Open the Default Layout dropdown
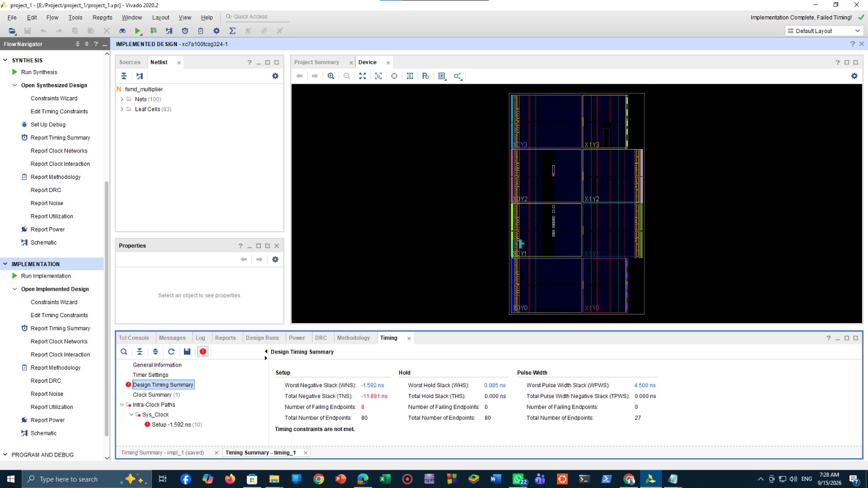This screenshot has height=488, width=868. [x=824, y=31]
